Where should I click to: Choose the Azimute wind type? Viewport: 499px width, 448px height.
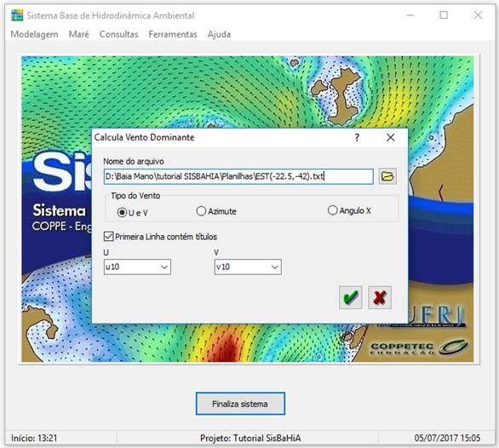tap(216, 211)
